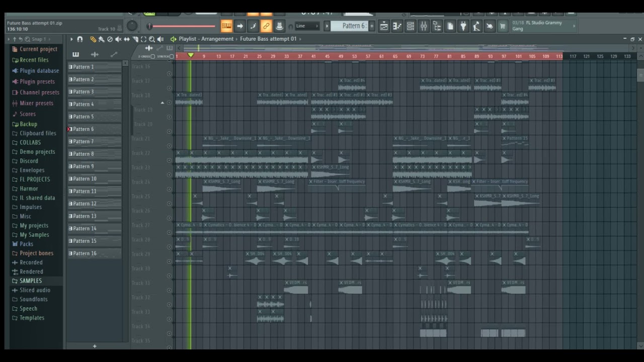Select the Delete tool in playlist toolbar
Viewport: 644px width, 362px height.
click(x=110, y=39)
